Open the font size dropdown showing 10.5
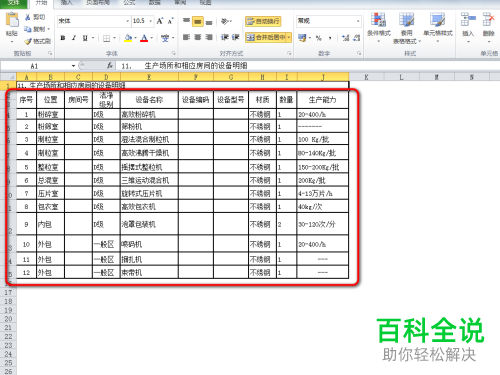The image size is (500, 375). pyautogui.click(x=151, y=21)
